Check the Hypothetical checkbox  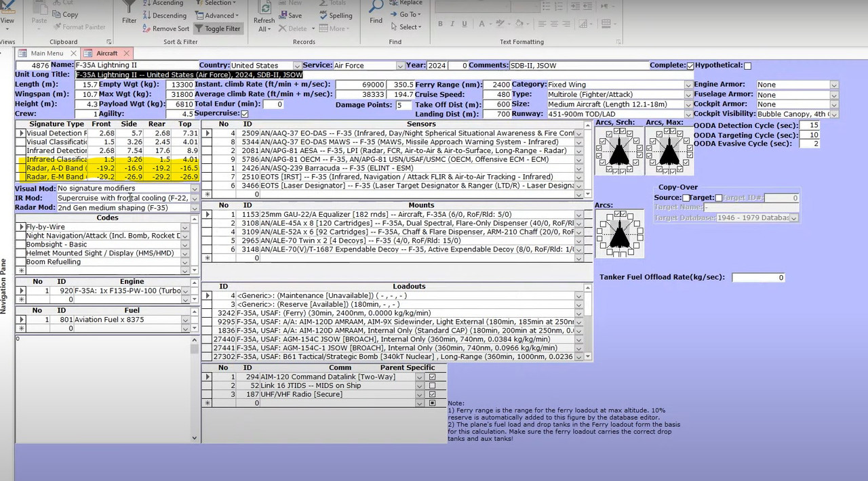(x=747, y=66)
